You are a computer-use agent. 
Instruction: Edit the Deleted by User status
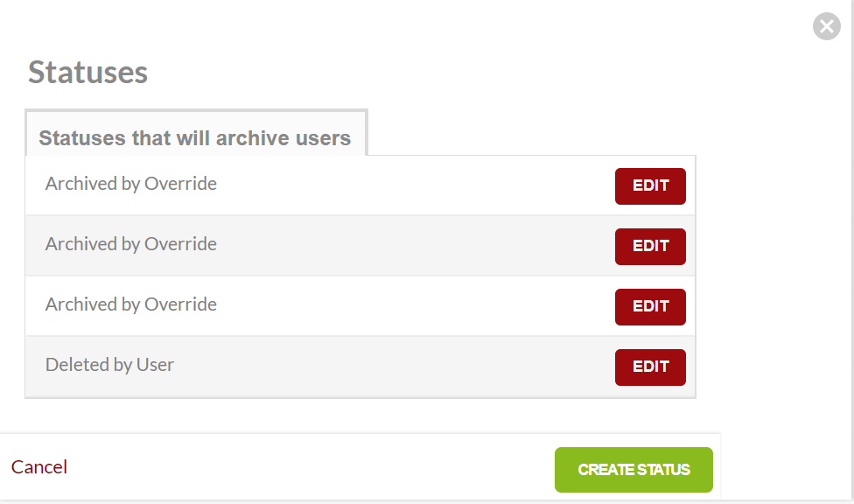tap(650, 367)
